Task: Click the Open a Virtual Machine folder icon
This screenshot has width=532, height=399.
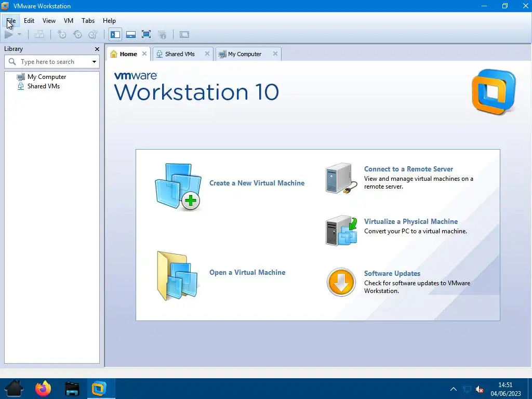Action: [x=178, y=275]
